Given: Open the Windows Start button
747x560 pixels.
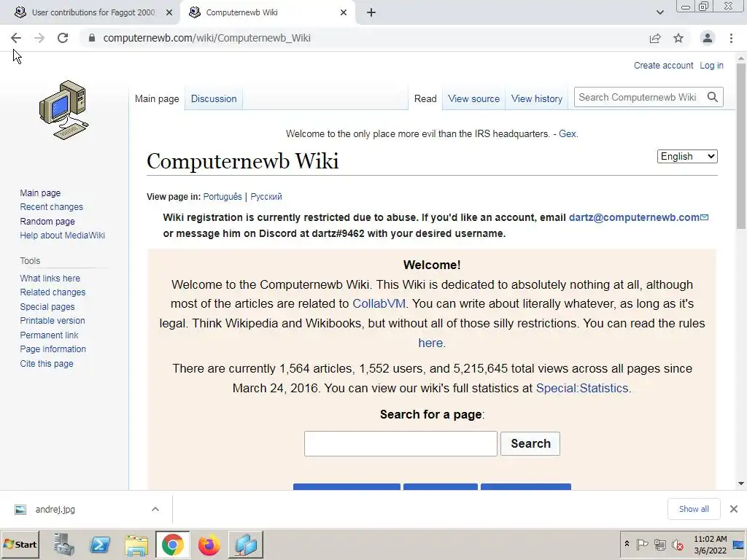Looking at the screenshot, I should click(x=20, y=544).
